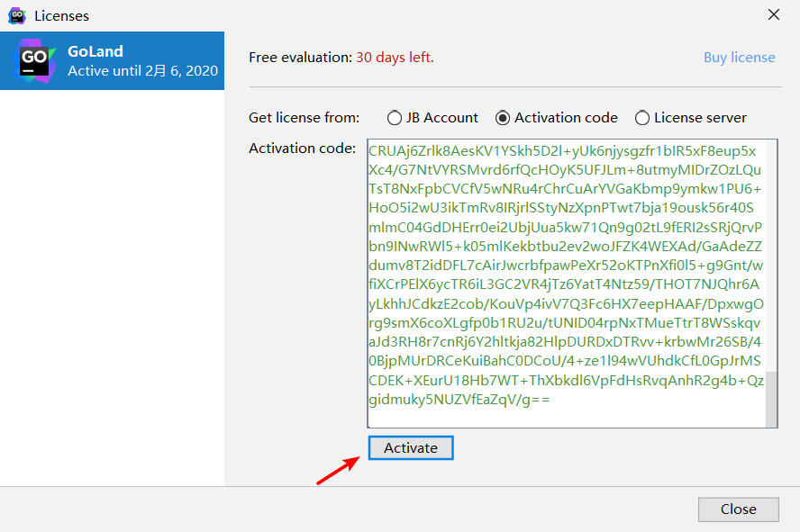The width and height of the screenshot is (800, 532).
Task: Click the code line starting 'CRUAj6Zrlk8AesKV1'
Action: [x=562, y=151]
